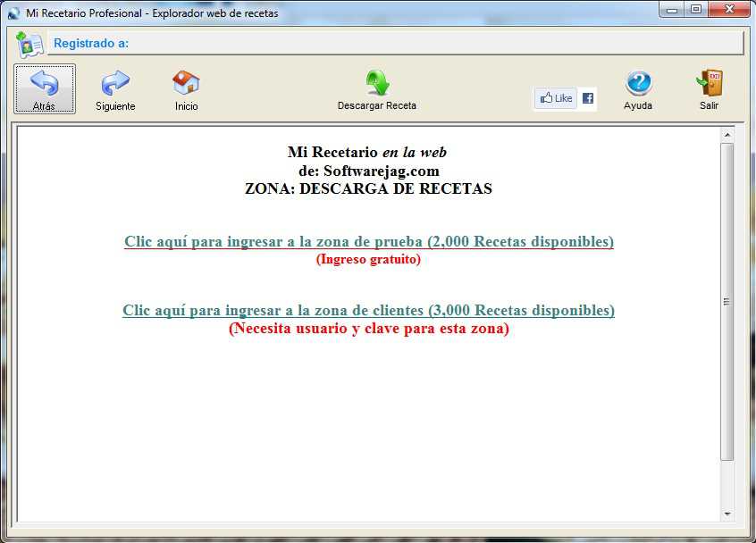
Task: Click the de: Softwarejag.com text
Action: [x=369, y=171]
